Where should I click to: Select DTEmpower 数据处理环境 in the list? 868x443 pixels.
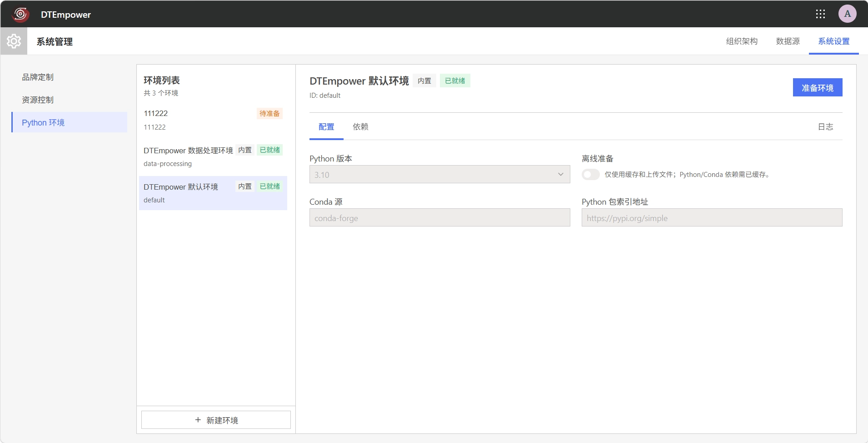(x=213, y=156)
